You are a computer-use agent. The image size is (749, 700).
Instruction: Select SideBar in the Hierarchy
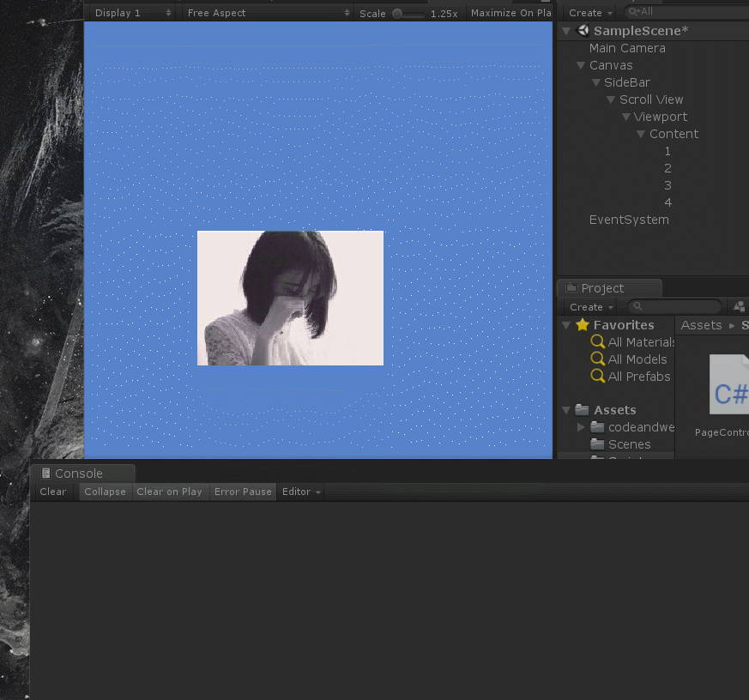626,82
